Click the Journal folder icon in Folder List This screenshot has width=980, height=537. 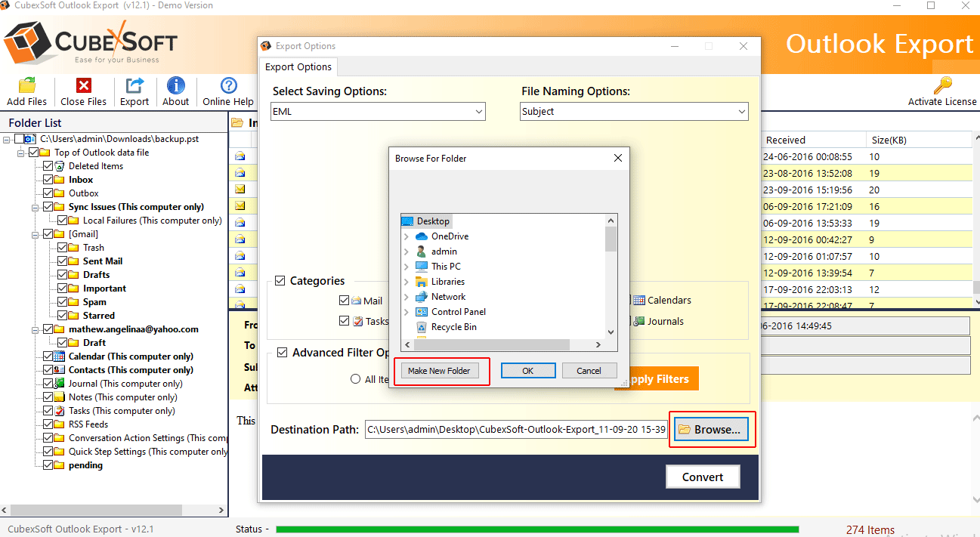click(x=60, y=384)
